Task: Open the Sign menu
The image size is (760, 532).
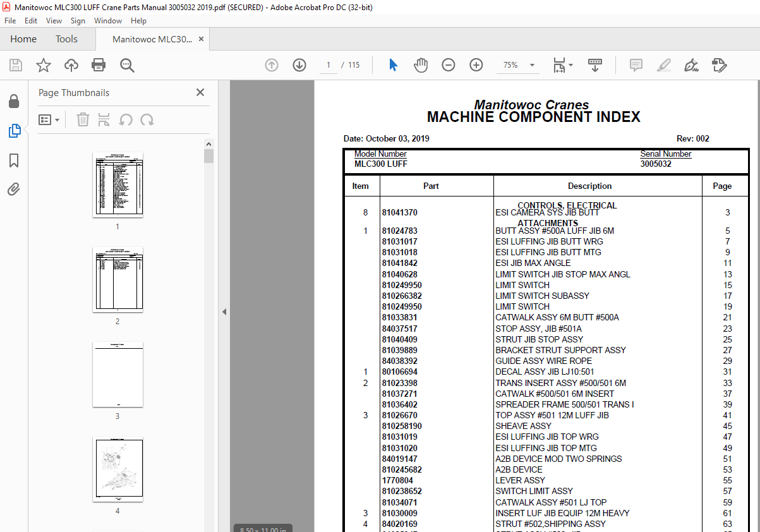Action: [78, 21]
